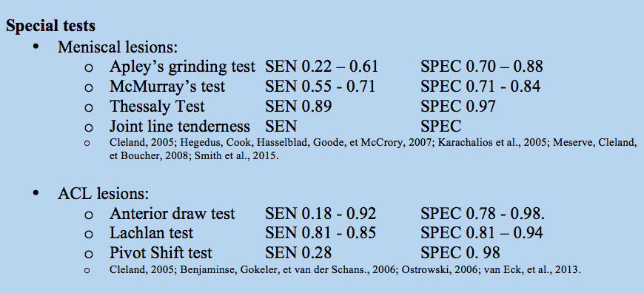Click the 'Lachlan test' entry
The width and height of the screenshot is (644, 293).
coord(151,234)
